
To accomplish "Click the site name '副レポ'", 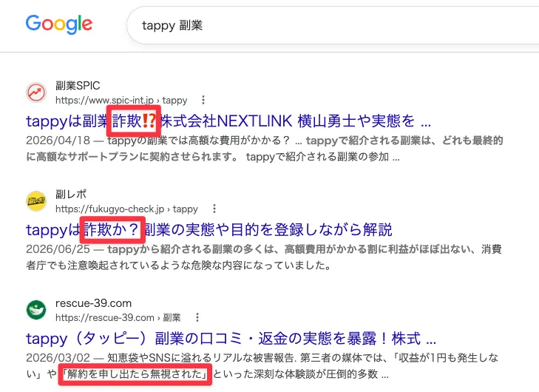I will coord(71,195).
